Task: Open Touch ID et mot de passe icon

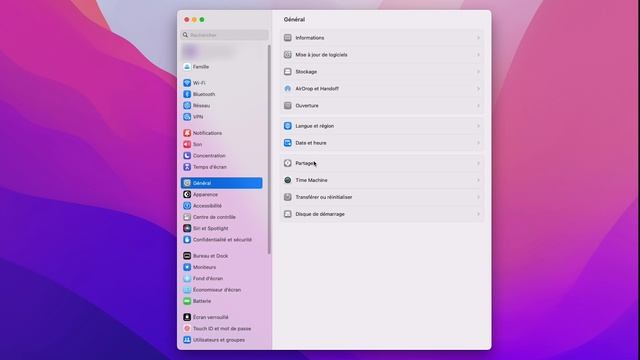Action: tap(187, 329)
